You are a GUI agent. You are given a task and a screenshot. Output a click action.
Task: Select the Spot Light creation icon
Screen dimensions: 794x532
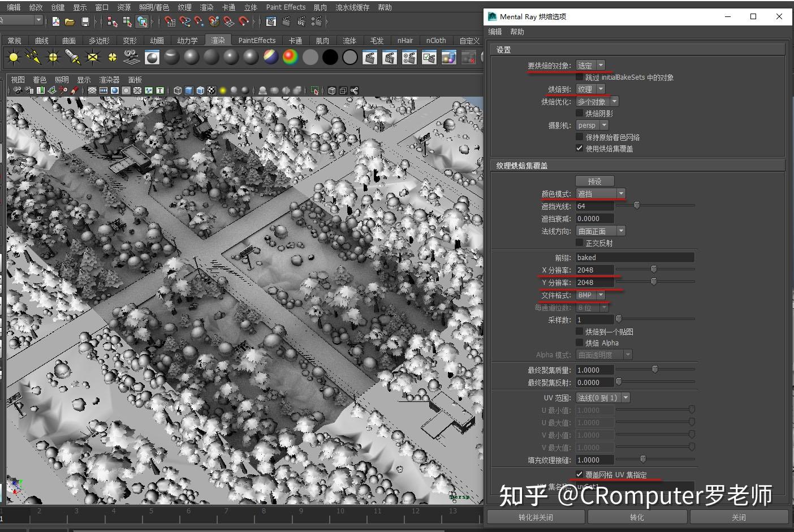(72, 57)
